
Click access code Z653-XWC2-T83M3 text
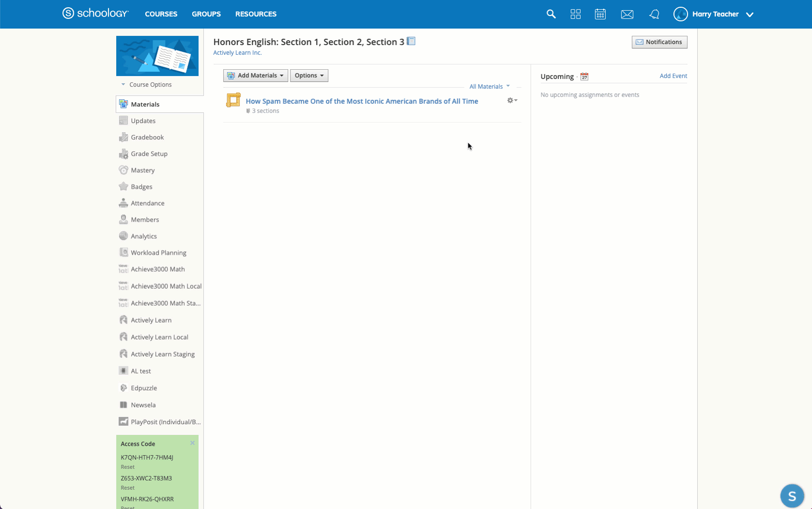(x=146, y=478)
